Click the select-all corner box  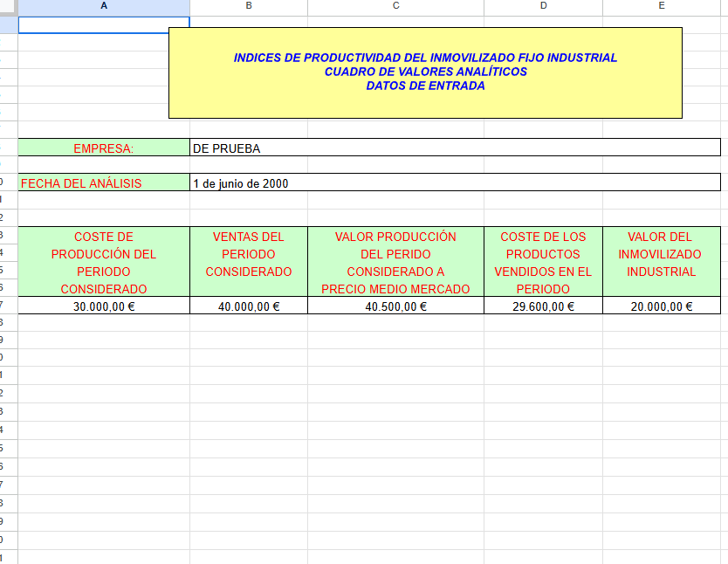(8, 7)
